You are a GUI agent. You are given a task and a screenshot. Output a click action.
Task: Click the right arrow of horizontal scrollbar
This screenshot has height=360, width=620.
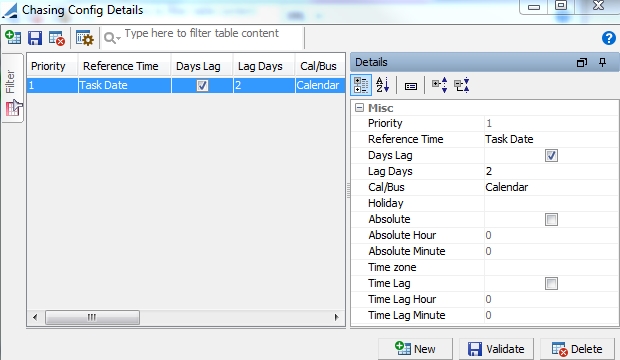tap(336, 317)
